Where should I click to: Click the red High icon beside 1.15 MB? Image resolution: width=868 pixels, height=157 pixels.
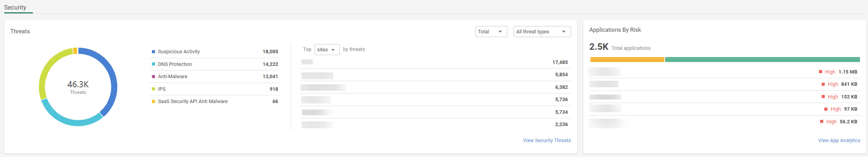tap(821, 72)
